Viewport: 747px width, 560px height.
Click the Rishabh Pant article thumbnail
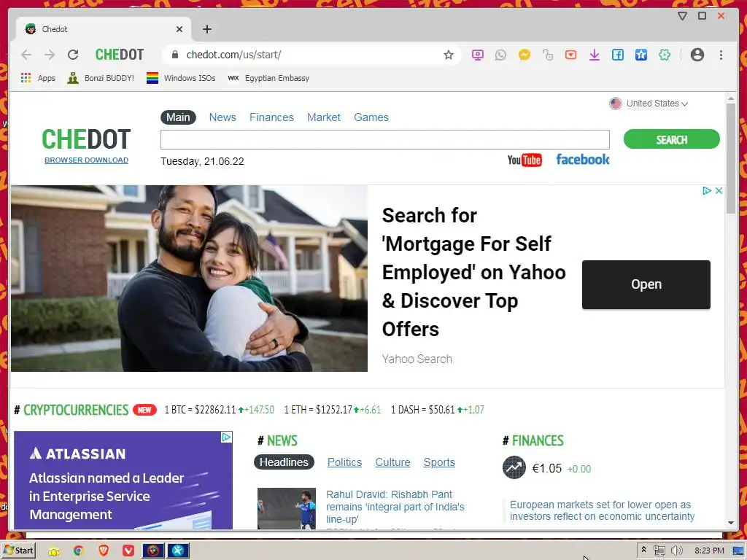pos(286,508)
